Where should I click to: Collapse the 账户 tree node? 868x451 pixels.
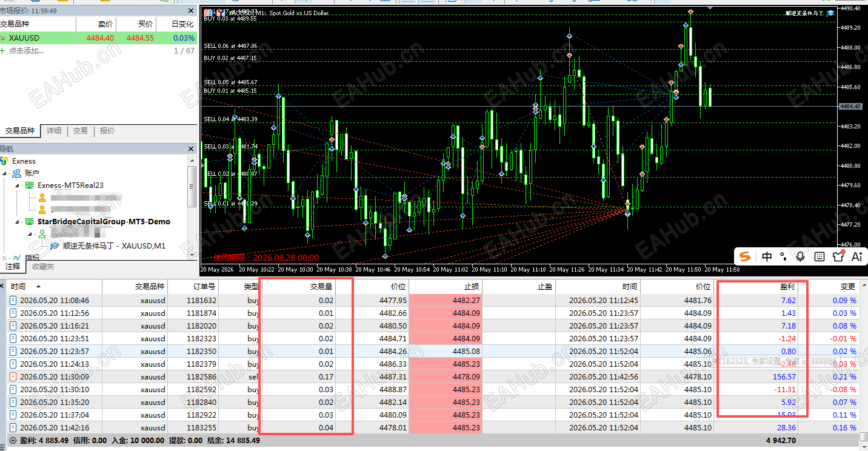click(x=5, y=173)
